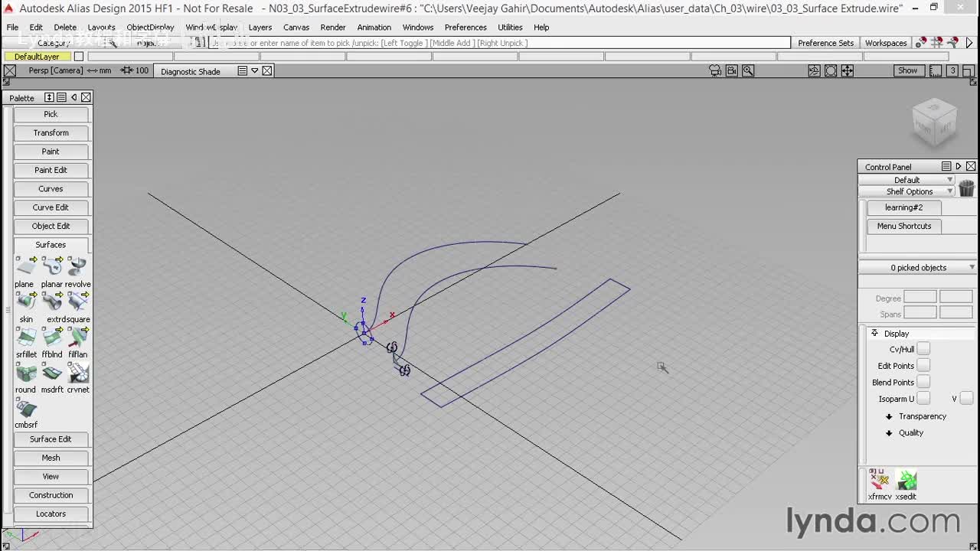The height and width of the screenshot is (551, 980).
Task: Open the Construction palette tab
Action: (x=51, y=495)
